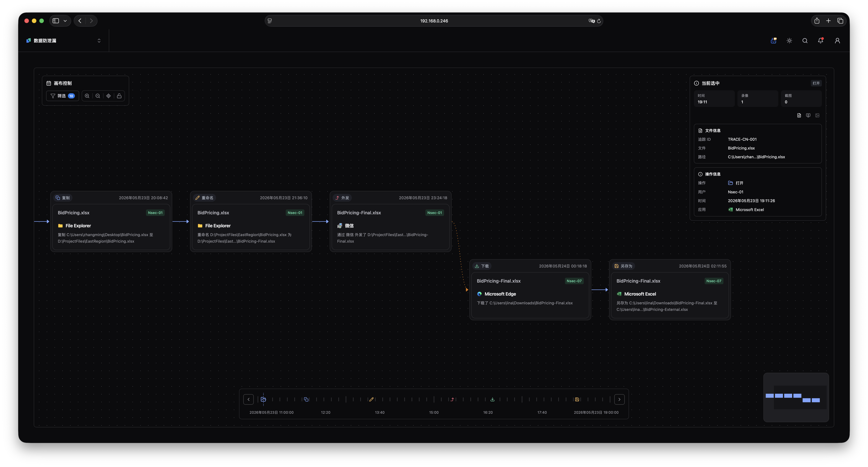Select the red send-out marker on the timeline
This screenshot has width=868, height=467.
click(x=452, y=399)
